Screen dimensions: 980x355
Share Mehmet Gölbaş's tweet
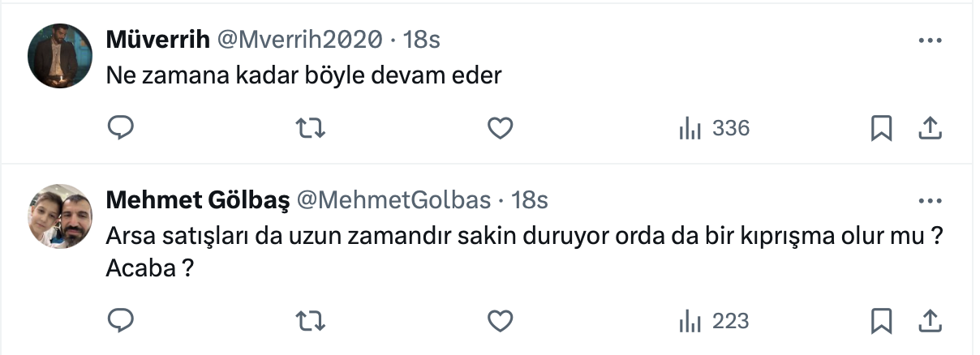929,321
